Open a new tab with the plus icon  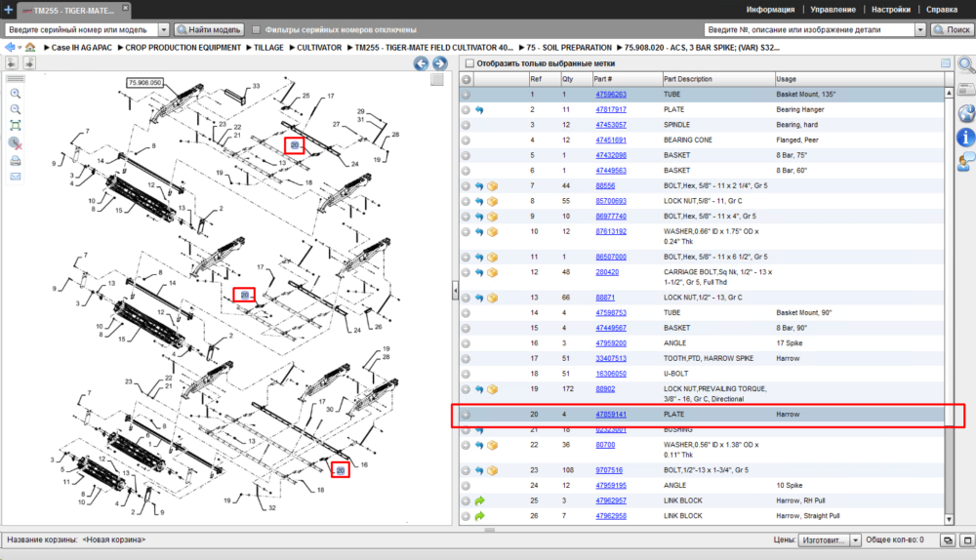point(8,10)
